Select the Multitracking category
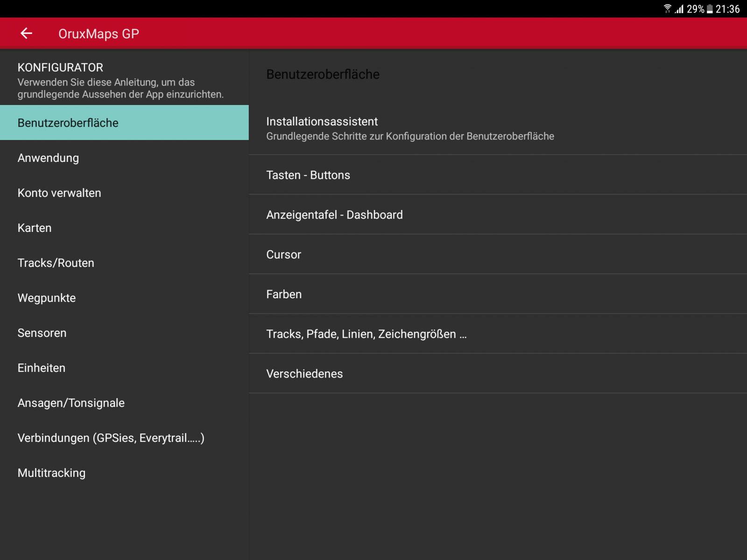Screen dimensions: 747x560 (124, 473)
